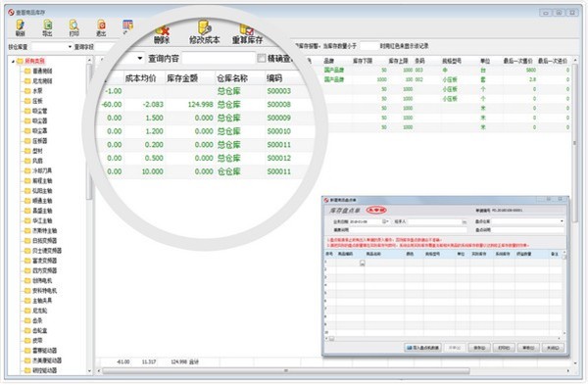Click the Save (保存) button in dialog
The width and height of the screenshot is (588, 385).
coord(479,348)
